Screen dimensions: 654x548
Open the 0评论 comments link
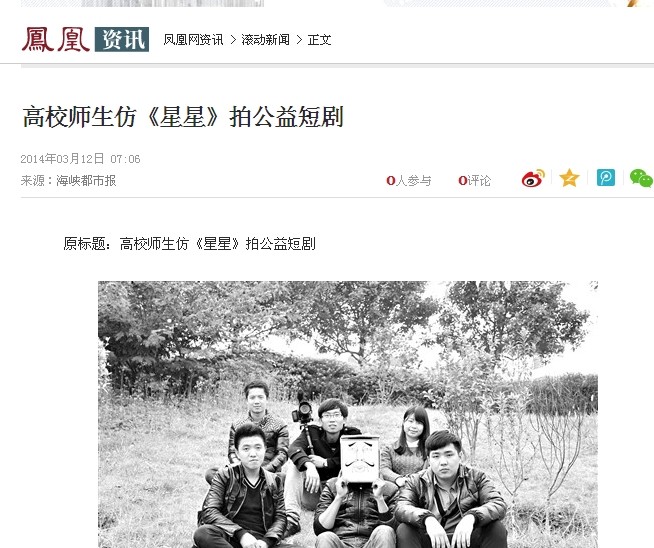click(x=474, y=181)
